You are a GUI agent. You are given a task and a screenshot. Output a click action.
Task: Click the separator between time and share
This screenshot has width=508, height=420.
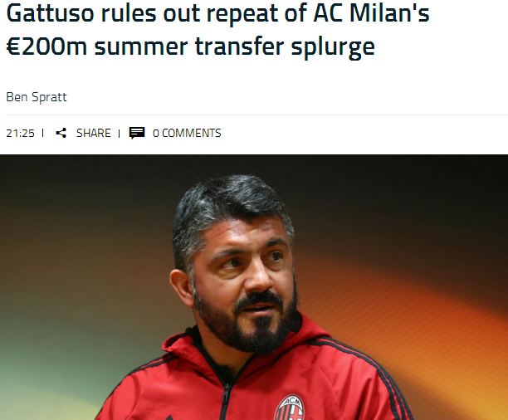43,133
